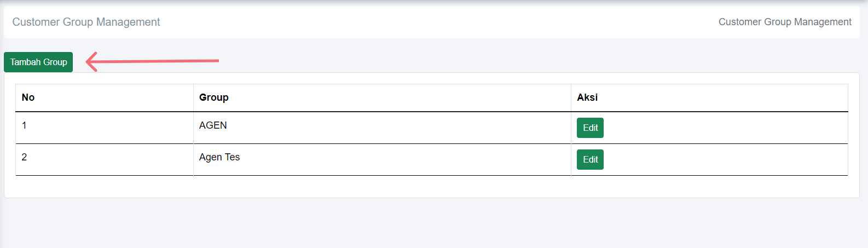Click blank middle of the top header bar
868x248 pixels.
[431, 22]
